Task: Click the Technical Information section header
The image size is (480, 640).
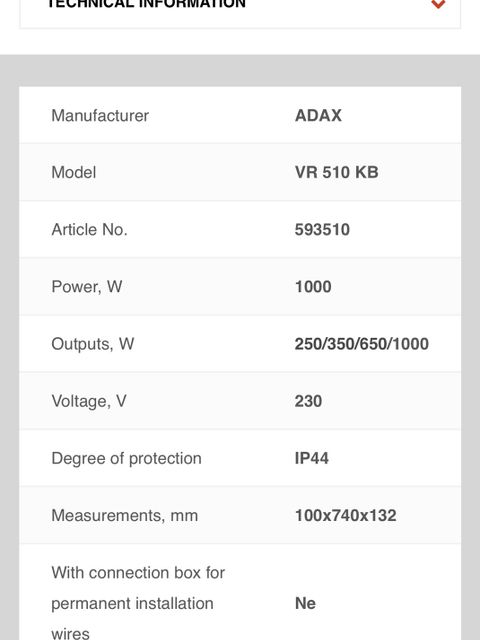Action: pyautogui.click(x=240, y=14)
